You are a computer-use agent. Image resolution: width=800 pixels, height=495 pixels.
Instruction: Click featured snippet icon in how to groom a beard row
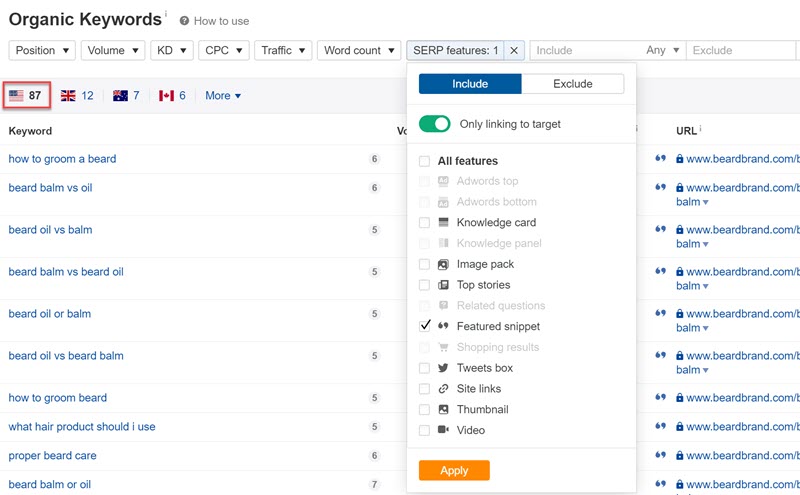click(x=660, y=158)
